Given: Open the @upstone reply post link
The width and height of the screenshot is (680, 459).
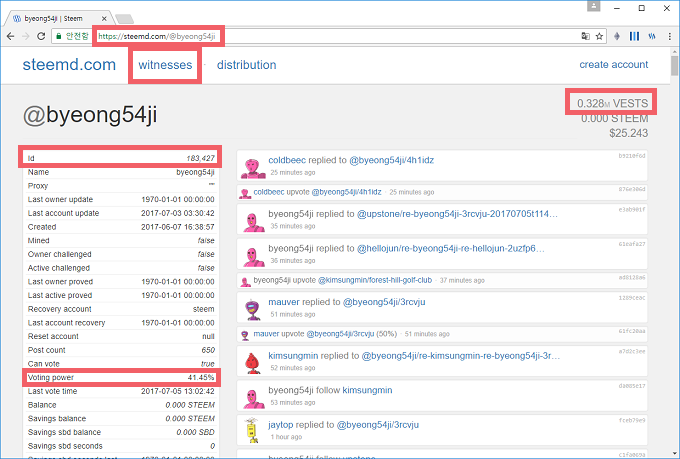Looking at the screenshot, I should (x=457, y=214).
